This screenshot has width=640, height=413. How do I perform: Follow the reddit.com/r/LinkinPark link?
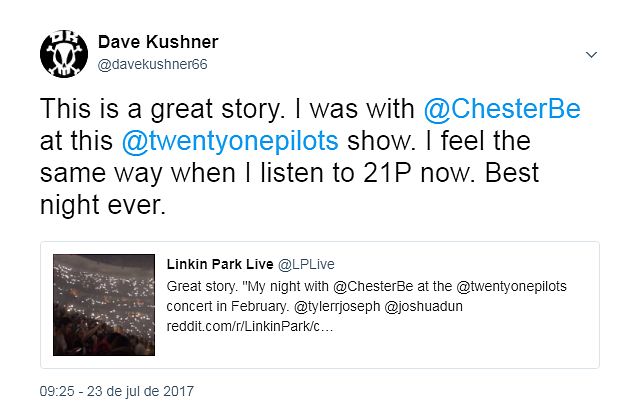tap(250, 326)
